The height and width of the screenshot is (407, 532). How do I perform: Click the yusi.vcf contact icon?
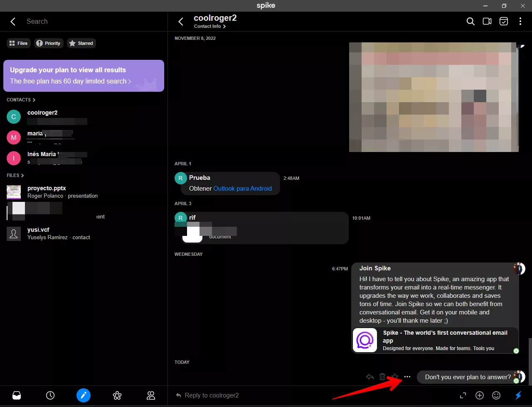[x=14, y=234]
